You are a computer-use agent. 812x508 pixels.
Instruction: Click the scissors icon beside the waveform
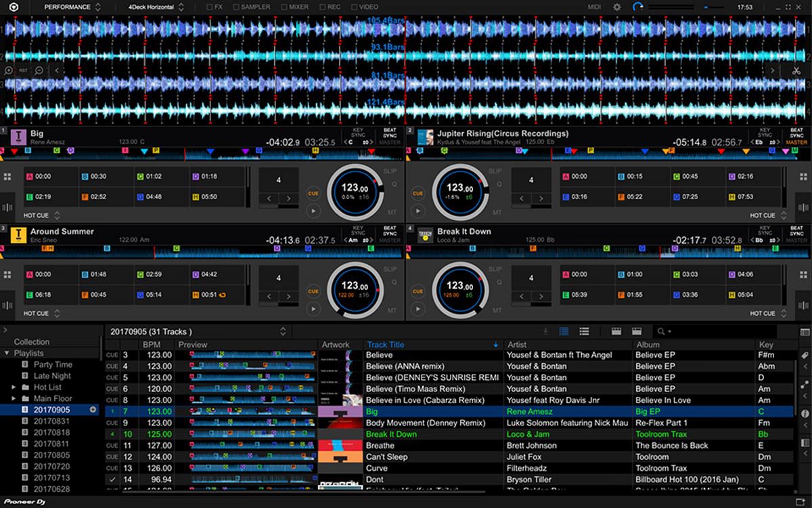(795, 70)
